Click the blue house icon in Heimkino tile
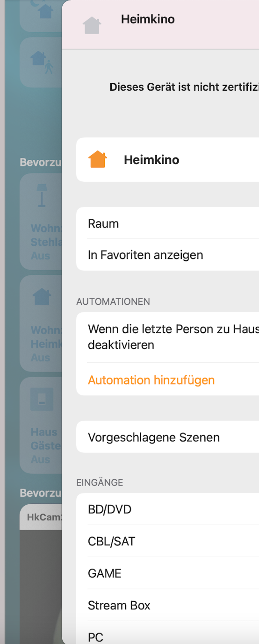The height and width of the screenshot is (644, 259). tap(42, 296)
